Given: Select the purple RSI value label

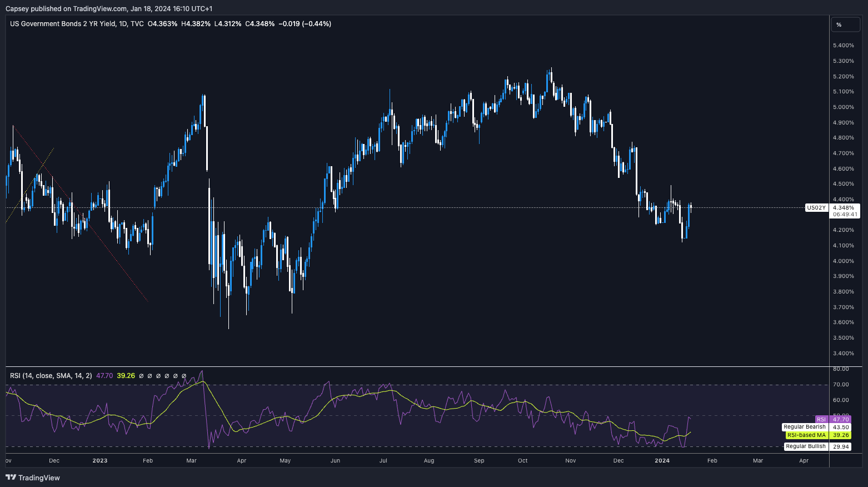Looking at the screenshot, I should click(821, 420).
